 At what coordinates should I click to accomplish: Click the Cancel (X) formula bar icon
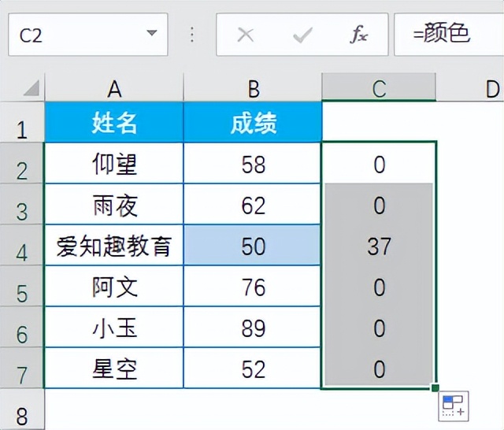[246, 35]
